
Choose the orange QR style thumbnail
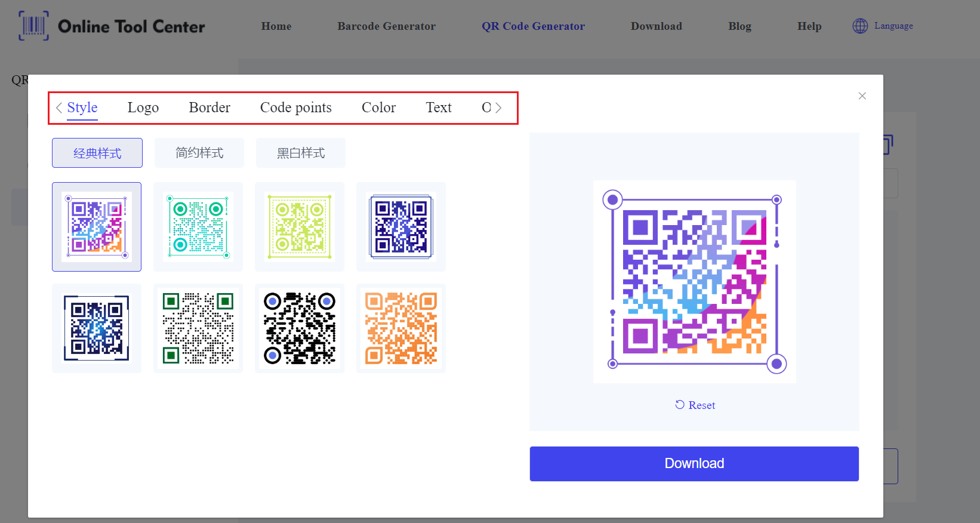401,328
